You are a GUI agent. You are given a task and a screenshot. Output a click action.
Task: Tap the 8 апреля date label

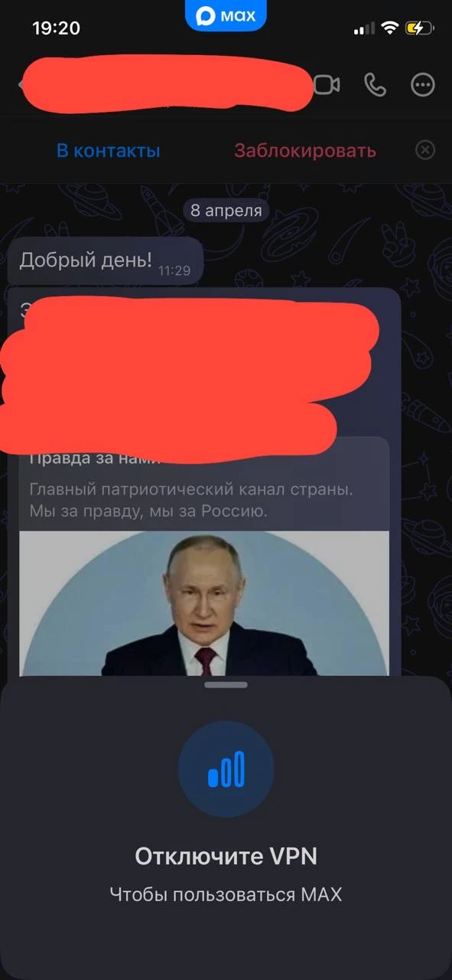pyautogui.click(x=226, y=211)
